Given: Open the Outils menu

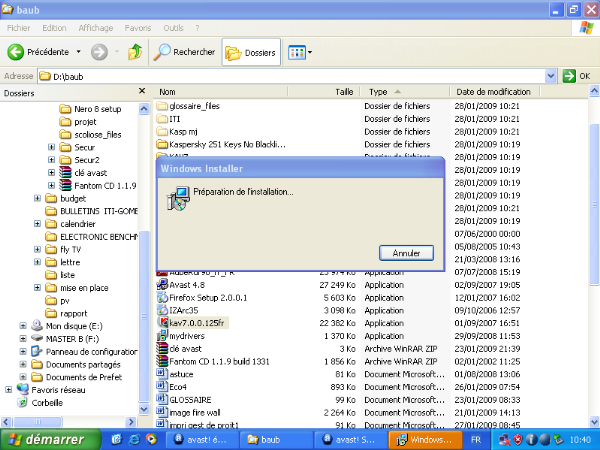Looking at the screenshot, I should 173,28.
